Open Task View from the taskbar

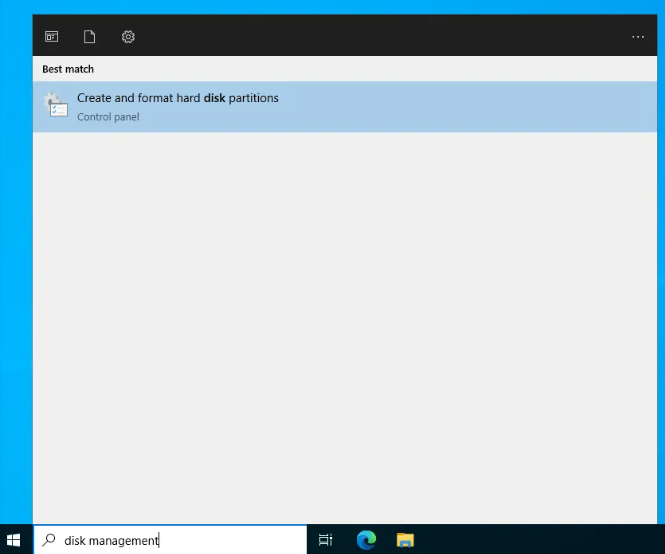(325, 540)
